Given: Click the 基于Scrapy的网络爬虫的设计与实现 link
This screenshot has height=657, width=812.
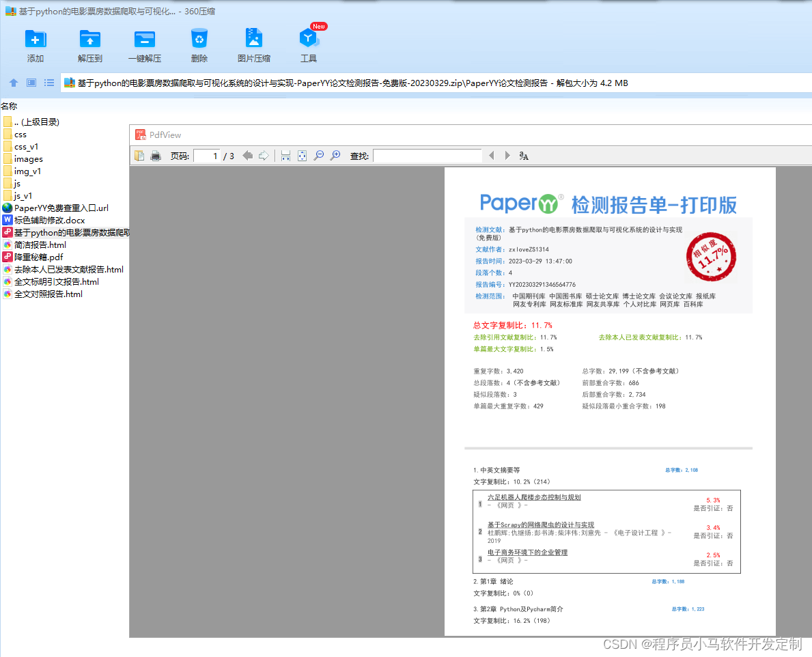Looking at the screenshot, I should coord(541,525).
